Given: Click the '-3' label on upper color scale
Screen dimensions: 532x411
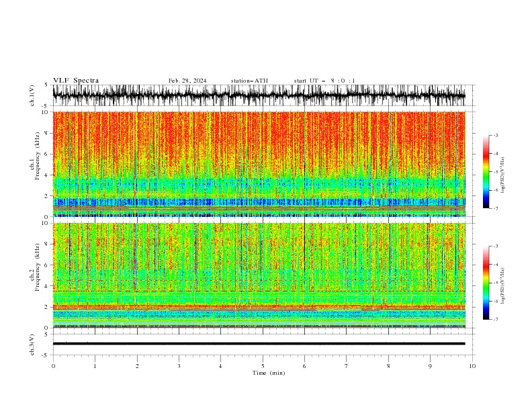Looking at the screenshot, I should click(x=495, y=135).
